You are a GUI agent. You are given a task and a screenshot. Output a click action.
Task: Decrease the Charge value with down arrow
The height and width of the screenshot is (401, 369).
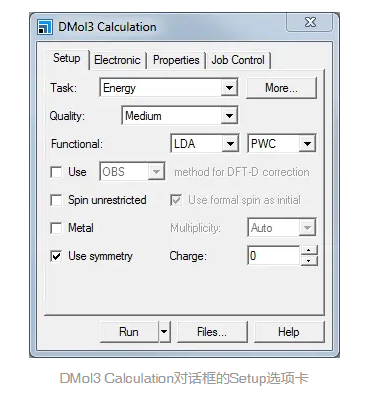pos(309,261)
